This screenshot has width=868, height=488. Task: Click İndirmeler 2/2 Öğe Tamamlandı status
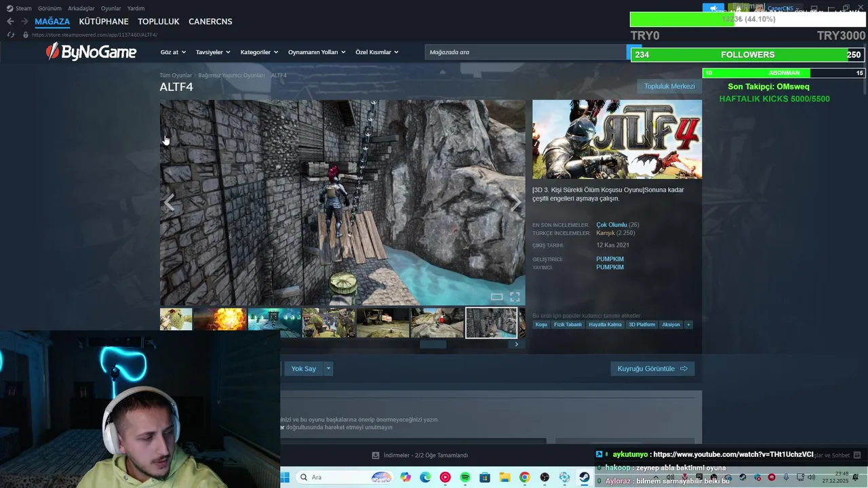[x=425, y=455]
